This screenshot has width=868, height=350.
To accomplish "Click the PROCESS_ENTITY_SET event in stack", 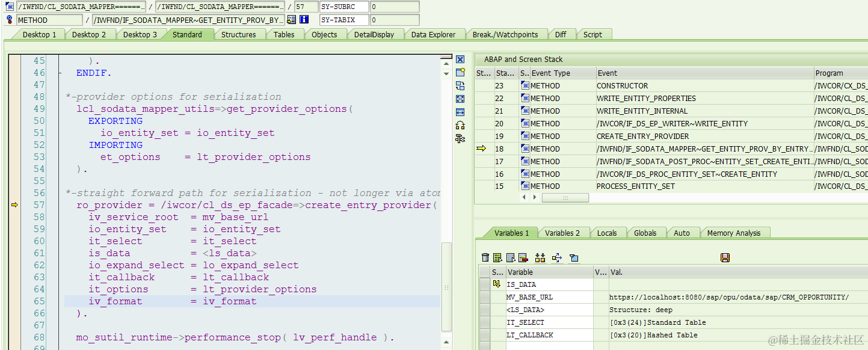I will (x=704, y=186).
